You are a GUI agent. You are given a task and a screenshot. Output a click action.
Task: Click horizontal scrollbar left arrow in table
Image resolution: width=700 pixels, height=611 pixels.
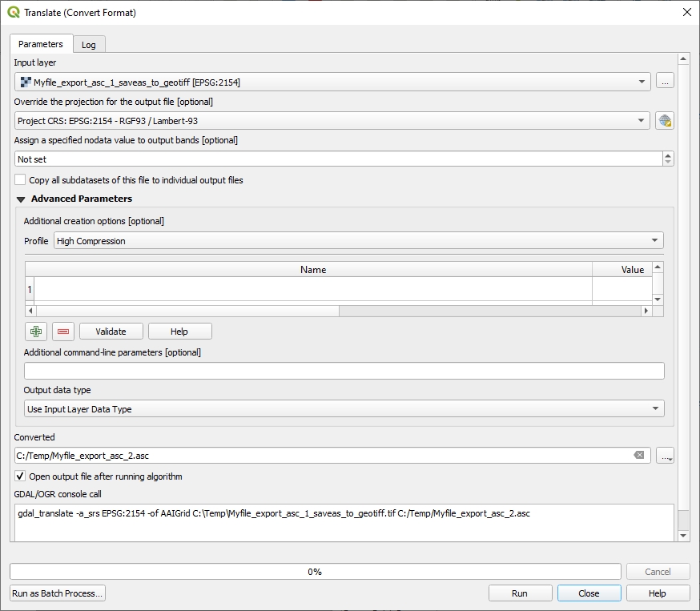(30, 311)
